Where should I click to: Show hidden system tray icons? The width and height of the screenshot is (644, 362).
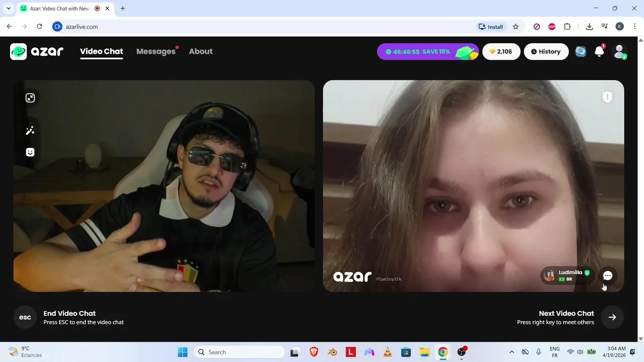pyautogui.click(x=512, y=352)
